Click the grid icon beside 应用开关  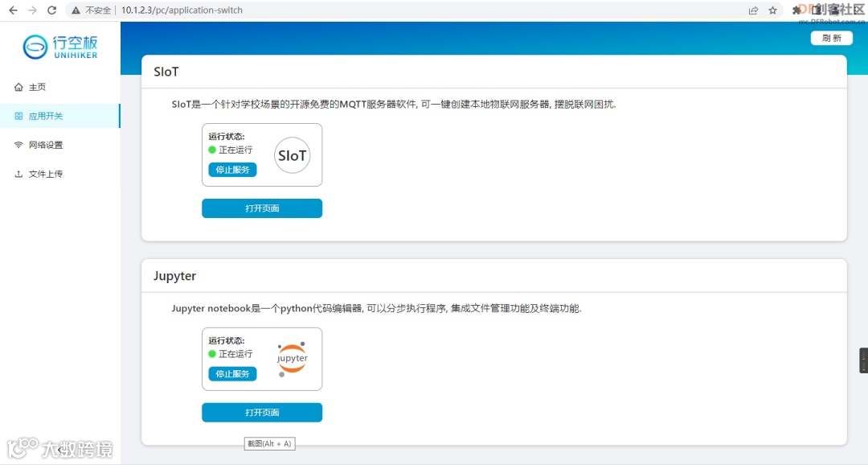[18, 116]
